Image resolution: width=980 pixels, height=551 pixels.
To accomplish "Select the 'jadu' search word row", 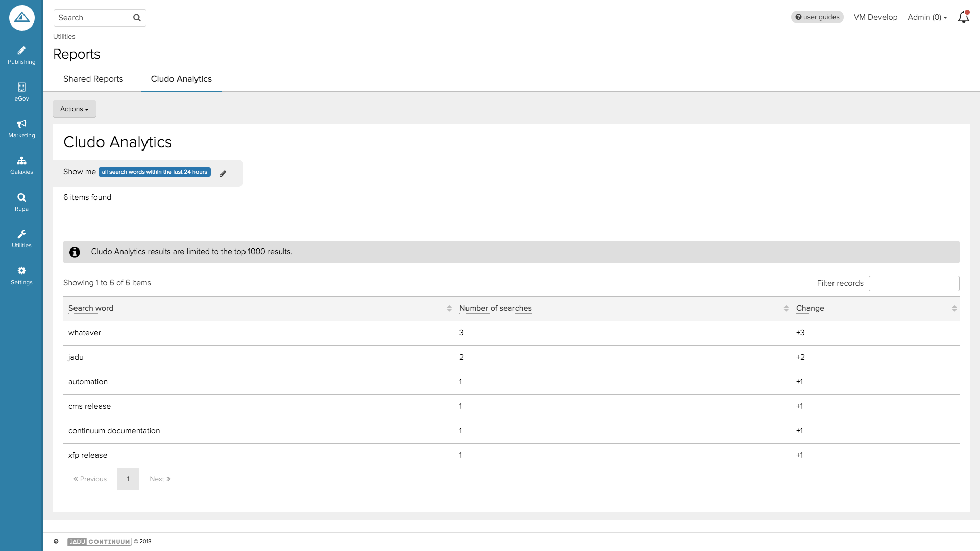I will 511,357.
